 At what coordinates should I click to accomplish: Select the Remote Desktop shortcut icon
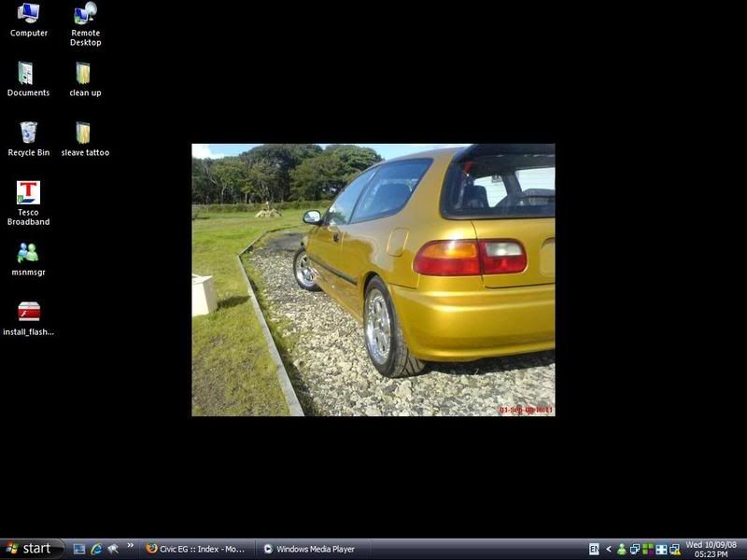85,24
